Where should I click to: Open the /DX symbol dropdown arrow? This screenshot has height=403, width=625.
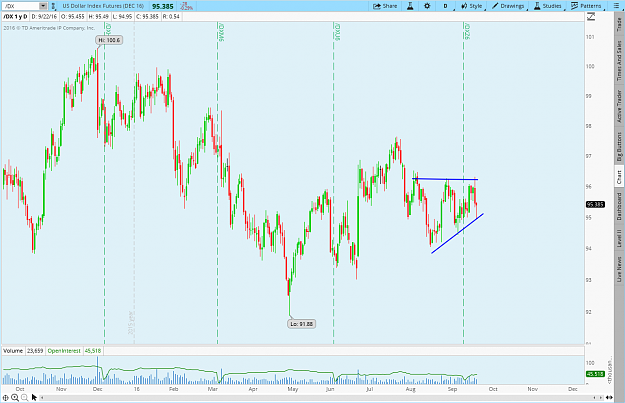[43, 6]
